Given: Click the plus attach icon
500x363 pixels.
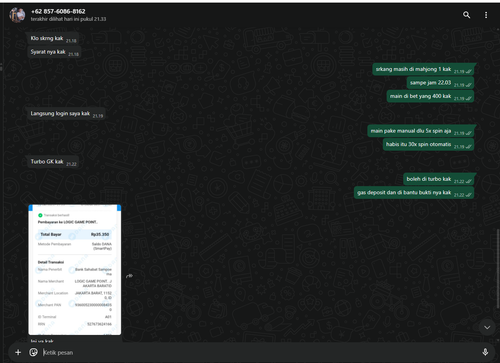Looking at the screenshot, I should [x=18, y=352].
